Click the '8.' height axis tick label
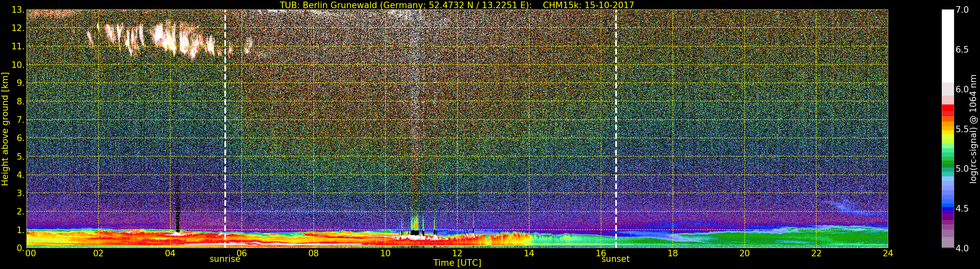 point(21,102)
